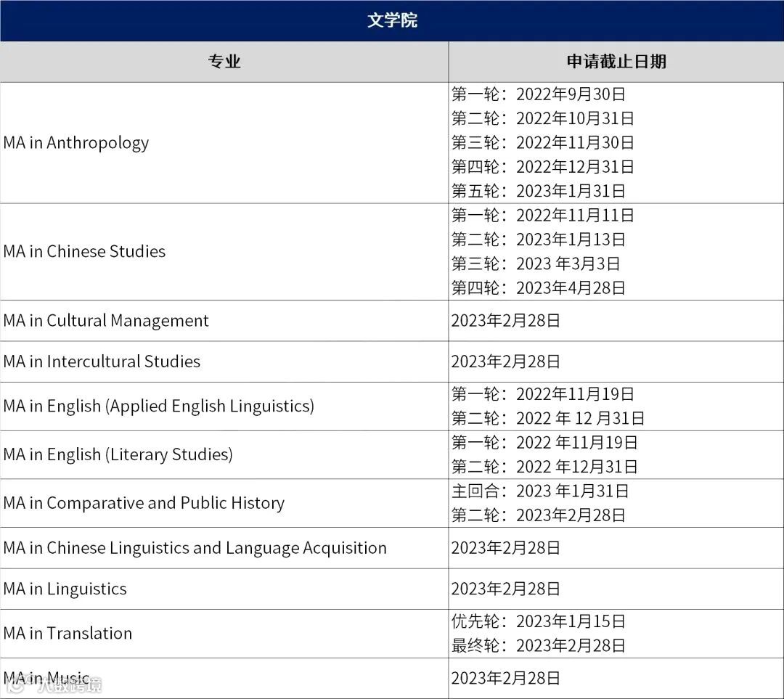Viewport: 784px width, 699px height.
Task: Click Literary Studies 第二轮 12月31日 date
Action: [544, 467]
